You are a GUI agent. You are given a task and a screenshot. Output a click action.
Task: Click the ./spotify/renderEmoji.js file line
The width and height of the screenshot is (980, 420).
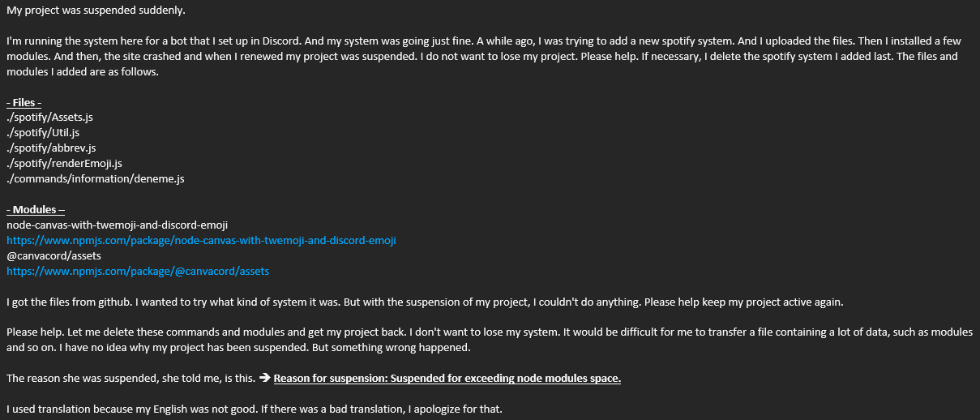pos(64,163)
